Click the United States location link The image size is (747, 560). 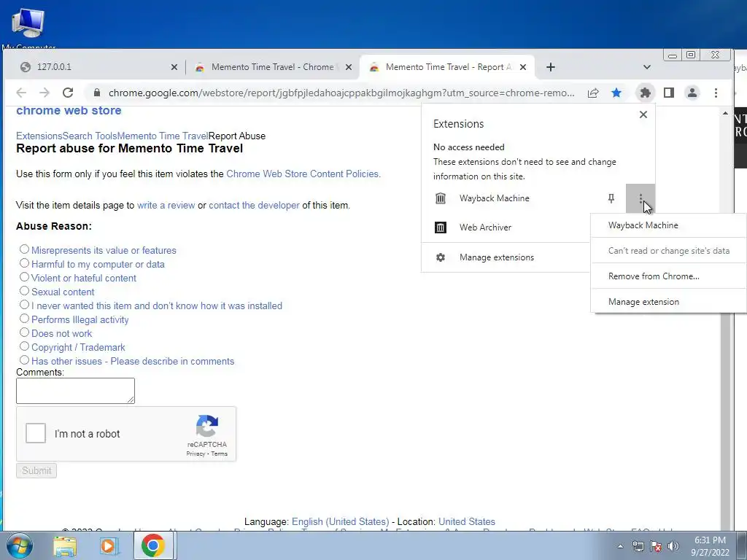(467, 521)
